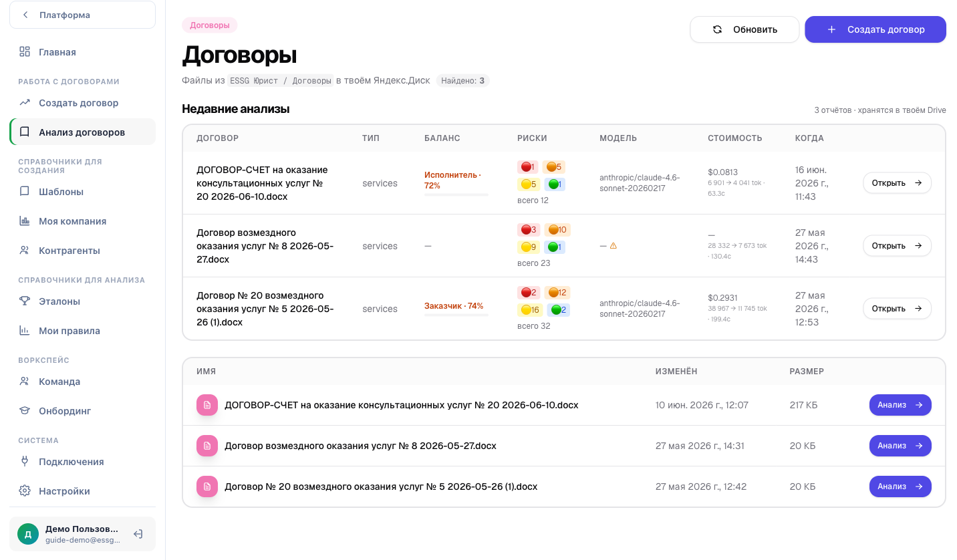The height and width of the screenshot is (560, 957).
Task: Click the Мои правила bar chart icon
Action: click(25, 330)
